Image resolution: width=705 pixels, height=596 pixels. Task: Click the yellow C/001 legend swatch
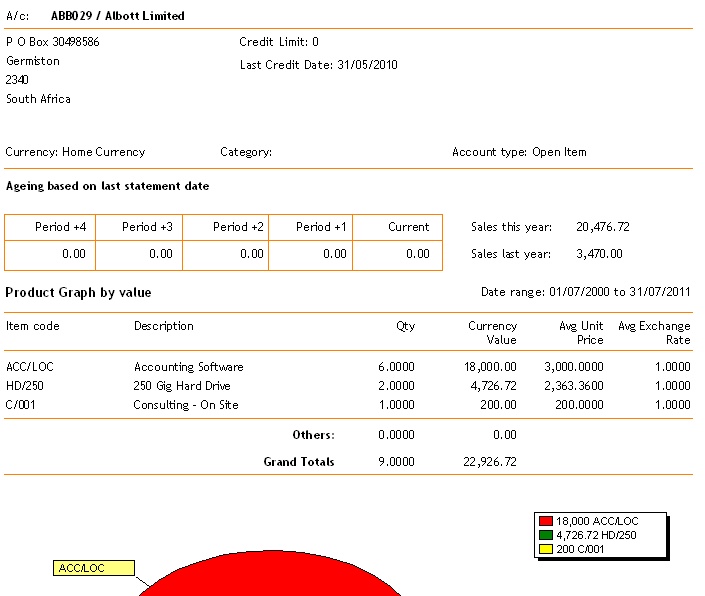(x=546, y=549)
